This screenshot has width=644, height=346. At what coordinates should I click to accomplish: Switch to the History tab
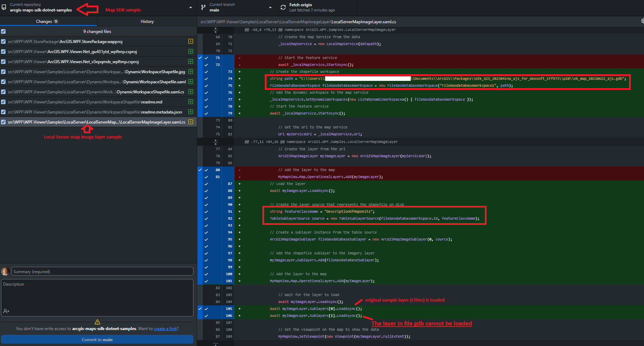click(147, 21)
